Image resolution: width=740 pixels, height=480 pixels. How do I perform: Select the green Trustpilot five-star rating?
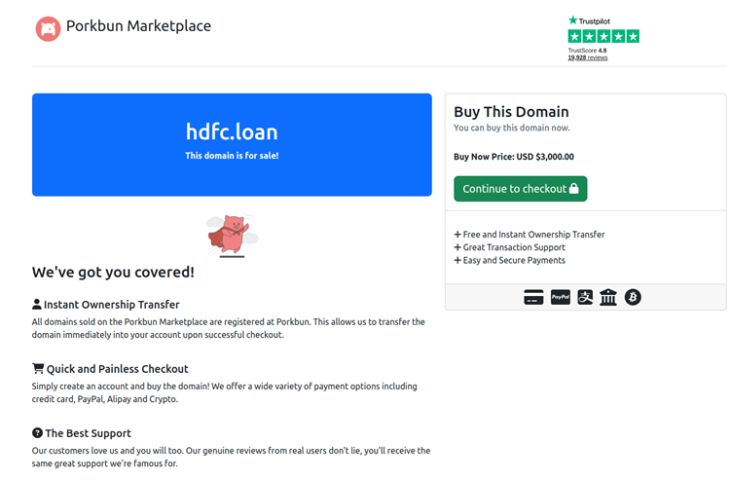pyautogui.click(x=604, y=36)
